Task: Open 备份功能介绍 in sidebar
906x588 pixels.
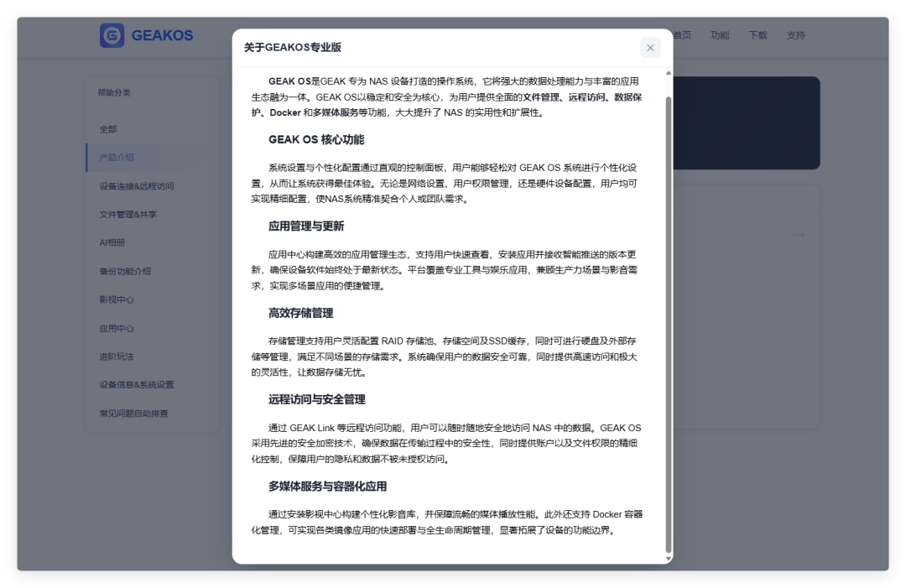Action: click(x=125, y=272)
